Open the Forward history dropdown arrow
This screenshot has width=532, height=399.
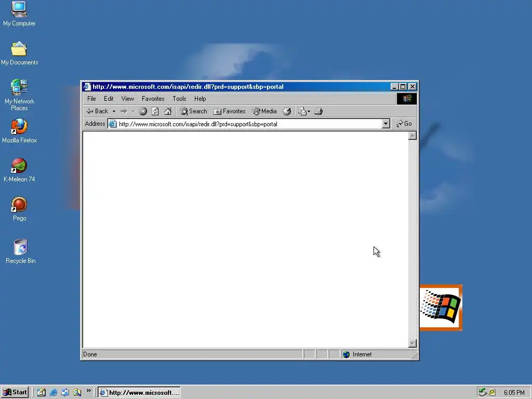134,111
